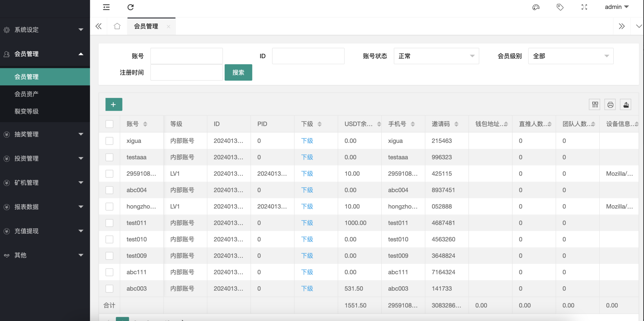Click the 搜索 button

coord(238,72)
